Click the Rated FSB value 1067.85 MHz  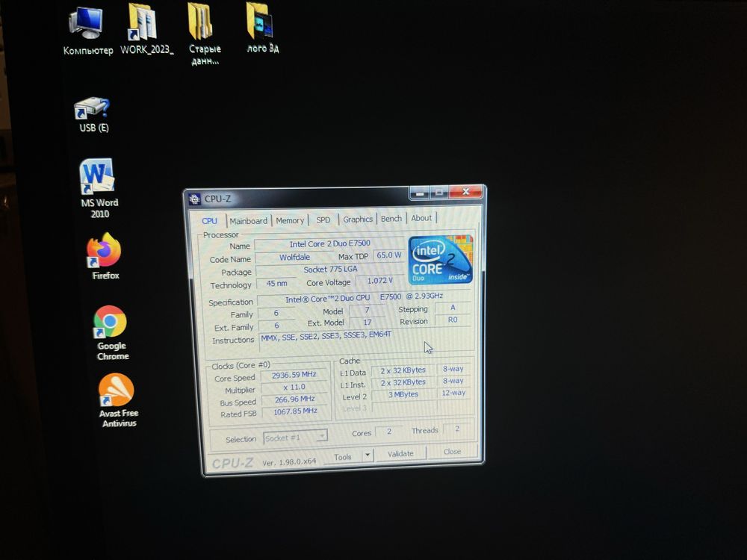point(295,411)
